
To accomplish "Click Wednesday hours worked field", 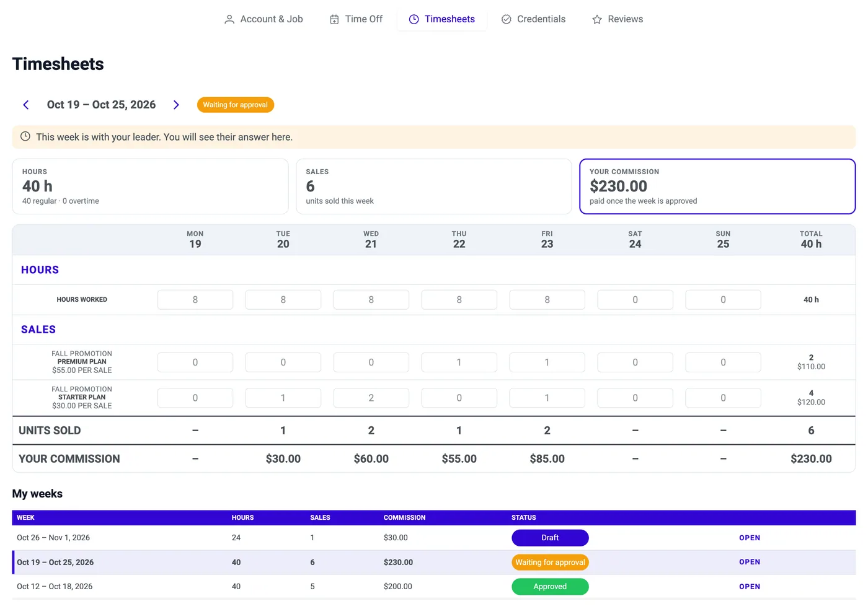I will (x=371, y=300).
